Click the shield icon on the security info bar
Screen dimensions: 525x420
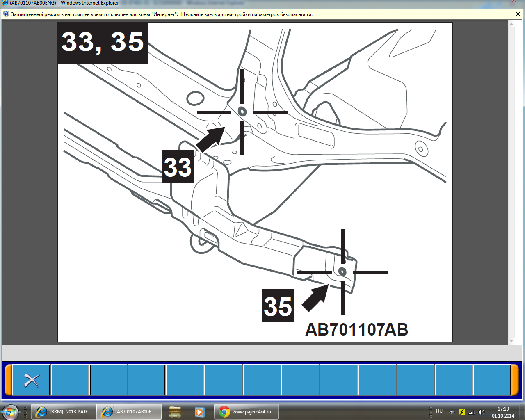pos(6,14)
